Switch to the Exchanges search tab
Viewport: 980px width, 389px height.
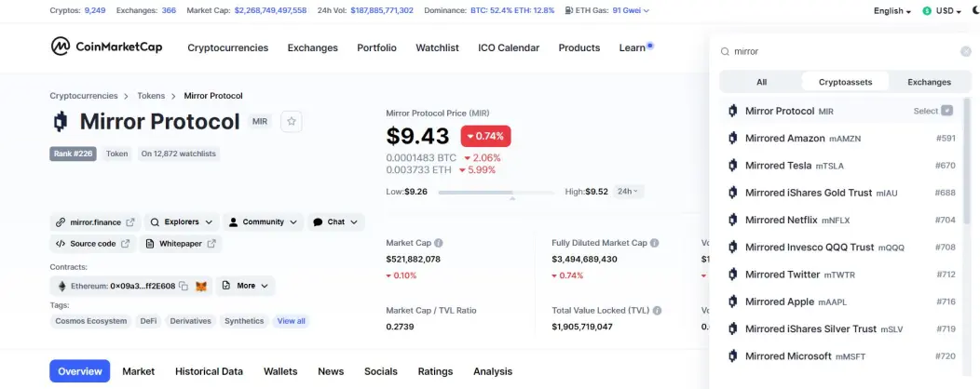click(x=929, y=82)
